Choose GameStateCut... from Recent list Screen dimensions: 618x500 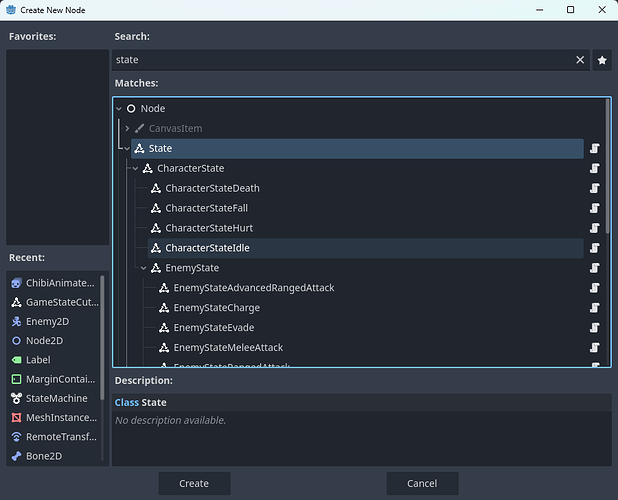62,302
